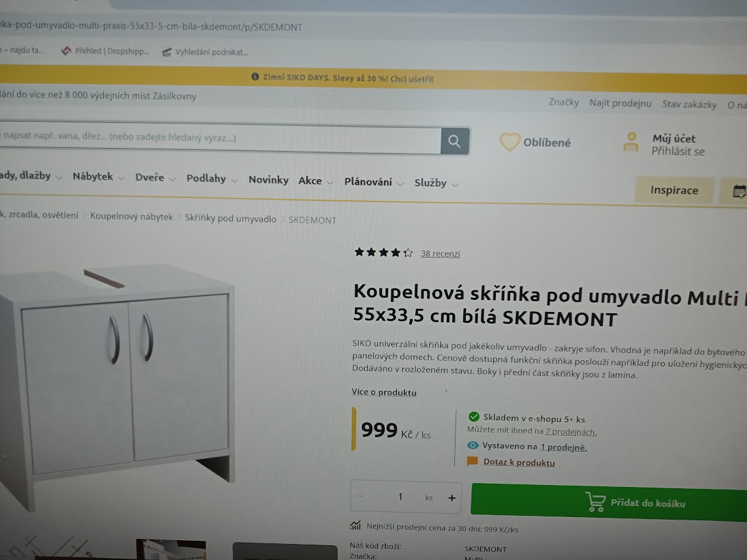Click the orange Dotaz k produktu flag icon

[x=472, y=461]
